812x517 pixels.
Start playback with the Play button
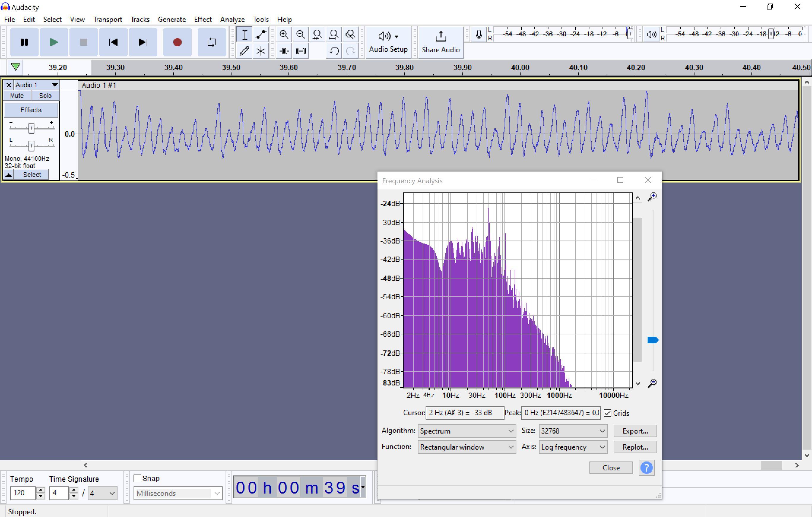(x=54, y=42)
